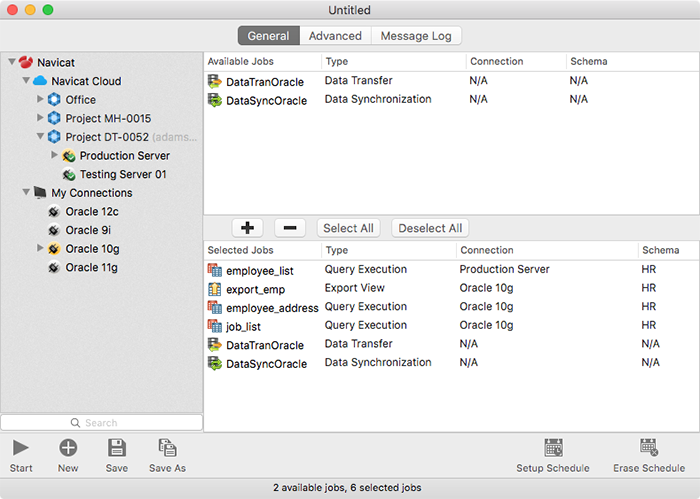Click the job_list query icon
Image resolution: width=700 pixels, height=499 pixels.
215,326
